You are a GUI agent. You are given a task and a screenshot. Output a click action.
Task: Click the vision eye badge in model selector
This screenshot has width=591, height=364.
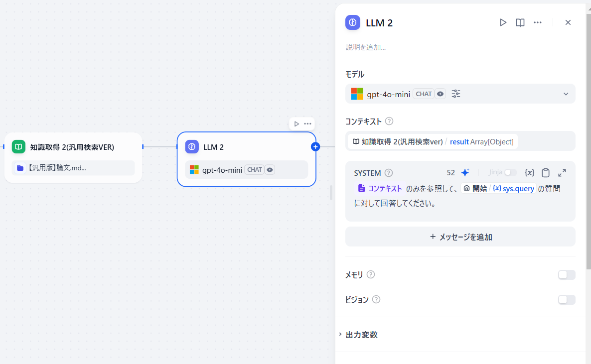(440, 94)
